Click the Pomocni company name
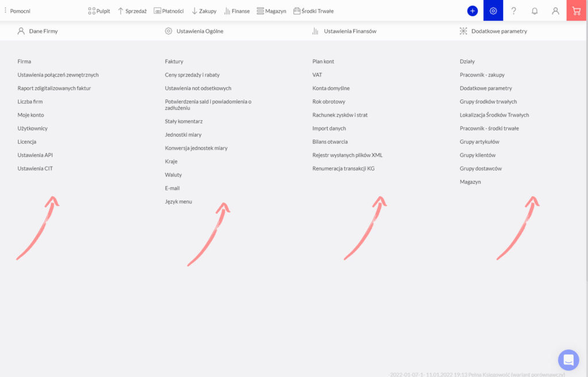The height and width of the screenshot is (377, 588). point(20,11)
